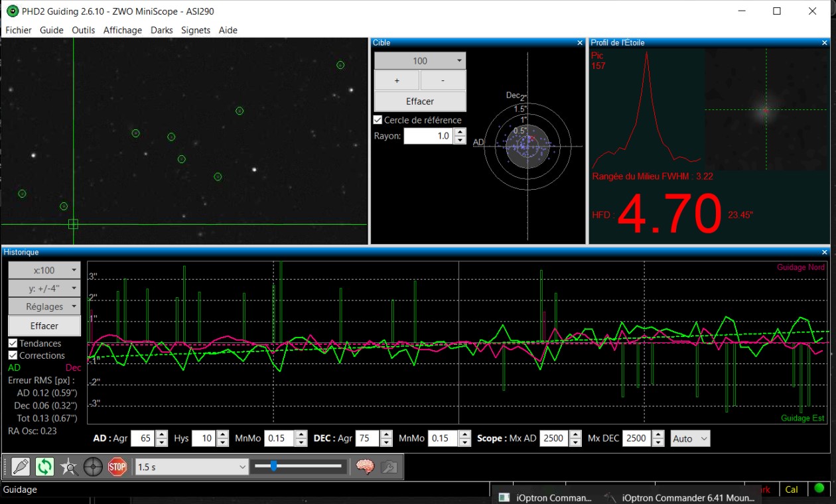
Task: Open the Auto declination mode dropdown
Action: (x=690, y=438)
